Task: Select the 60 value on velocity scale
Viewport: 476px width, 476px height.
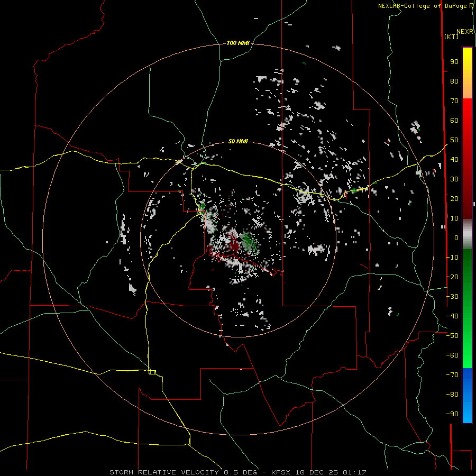Action: click(454, 121)
